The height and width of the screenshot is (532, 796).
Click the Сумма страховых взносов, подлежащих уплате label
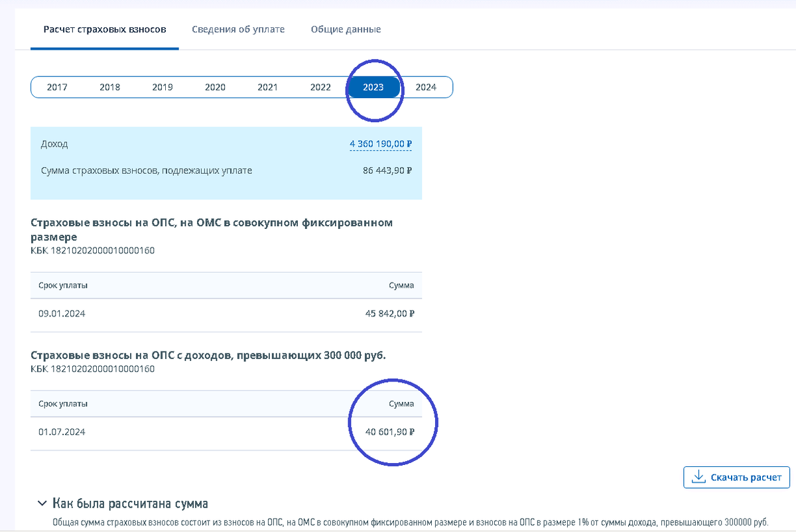147,170
